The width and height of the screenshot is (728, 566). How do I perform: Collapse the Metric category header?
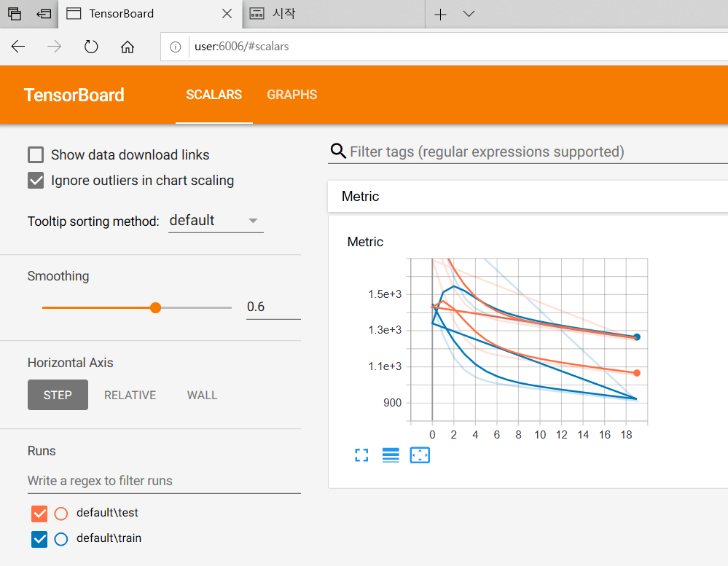(528, 196)
